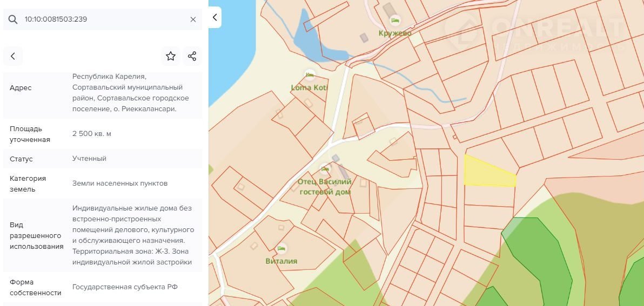Open the share options icon
This screenshot has height=306, width=644.
click(x=192, y=56)
